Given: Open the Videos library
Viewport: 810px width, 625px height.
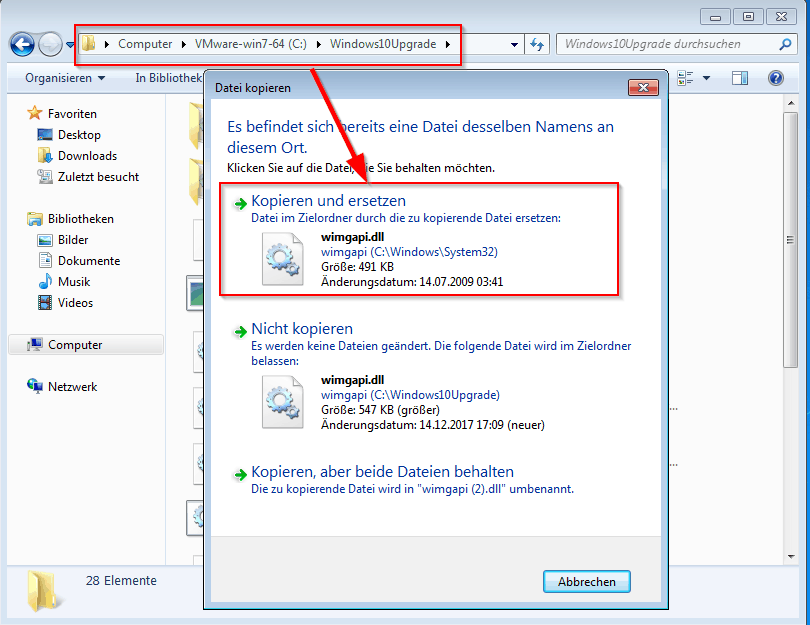Looking at the screenshot, I should (x=75, y=303).
